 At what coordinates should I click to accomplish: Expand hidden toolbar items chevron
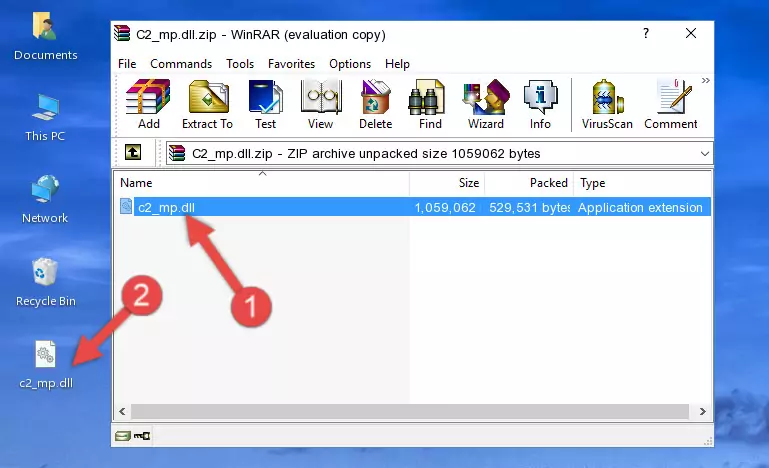point(706,80)
